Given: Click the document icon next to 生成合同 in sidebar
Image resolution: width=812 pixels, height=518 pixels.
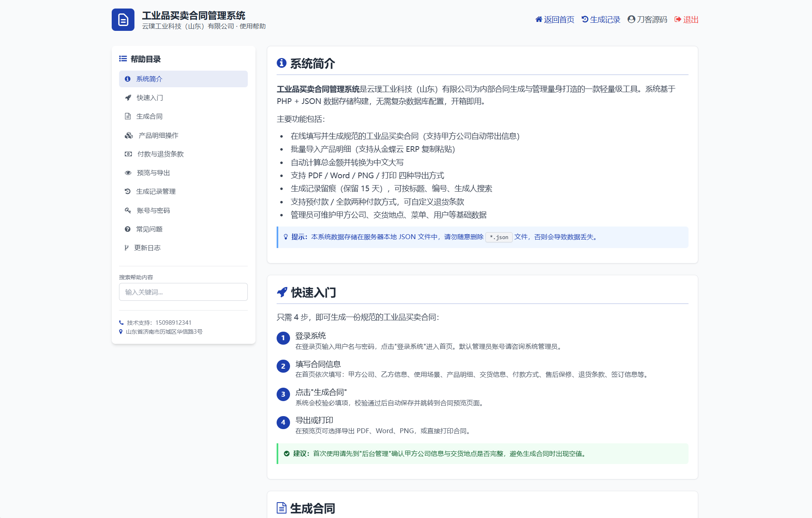Looking at the screenshot, I should pyautogui.click(x=128, y=117).
